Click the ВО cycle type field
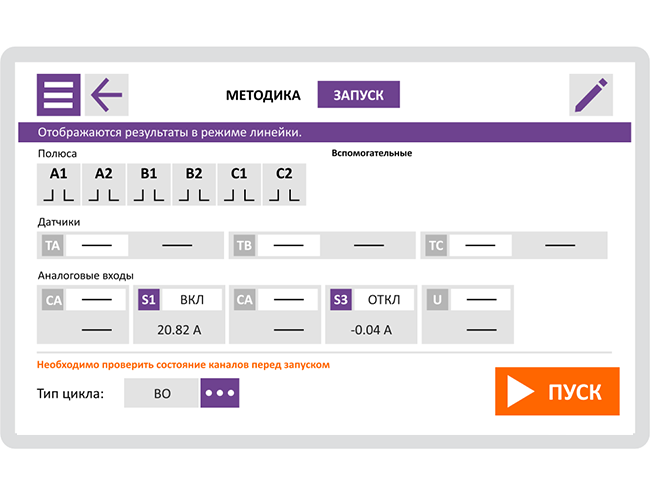Image resolution: width=650 pixels, height=500 pixels. pos(162,393)
